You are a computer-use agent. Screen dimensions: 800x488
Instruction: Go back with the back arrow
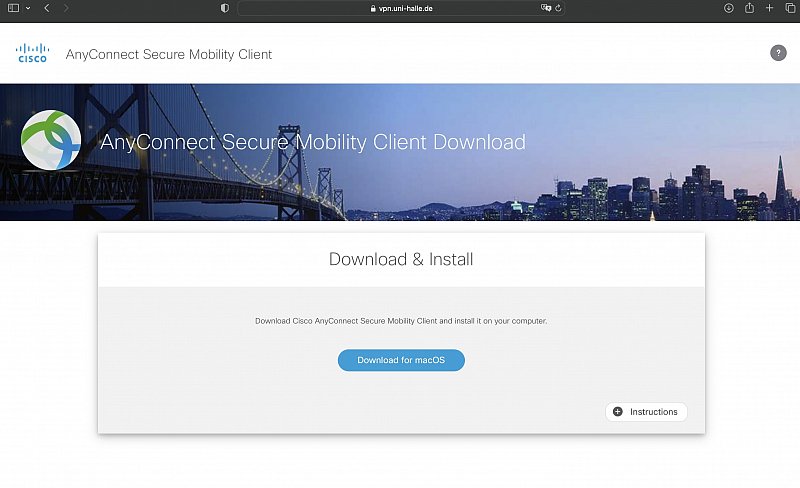[x=47, y=8]
